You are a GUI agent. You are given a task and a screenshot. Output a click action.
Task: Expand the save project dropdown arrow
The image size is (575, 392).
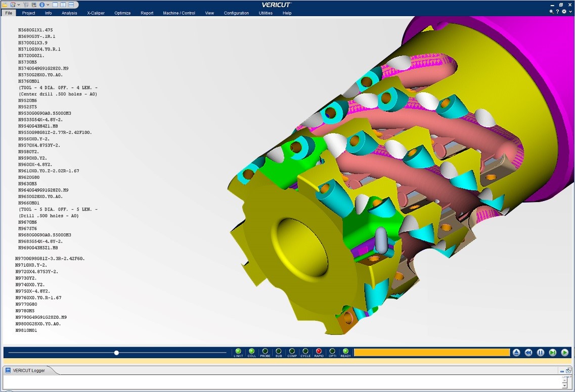[18, 5]
